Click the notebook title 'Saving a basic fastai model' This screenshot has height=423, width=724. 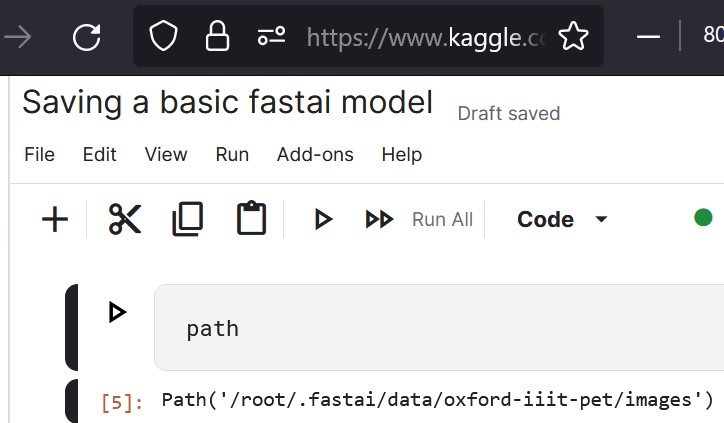click(228, 102)
